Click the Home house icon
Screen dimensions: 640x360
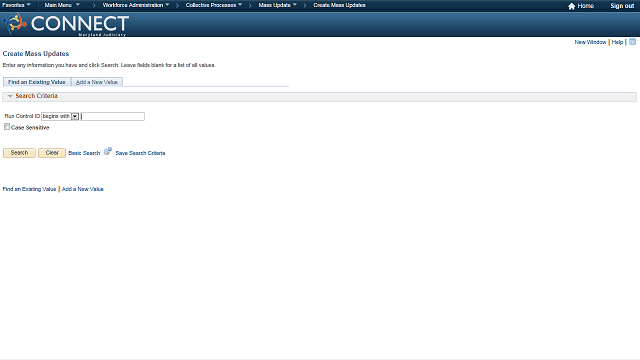[x=571, y=6]
